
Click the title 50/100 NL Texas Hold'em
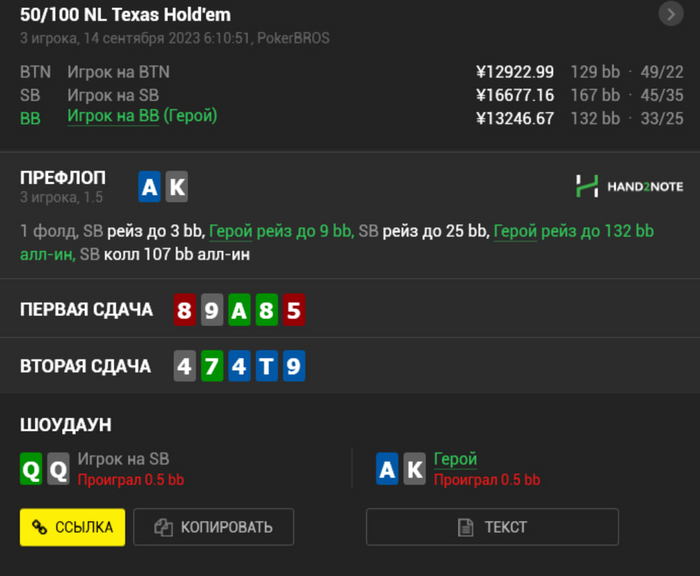(x=125, y=15)
